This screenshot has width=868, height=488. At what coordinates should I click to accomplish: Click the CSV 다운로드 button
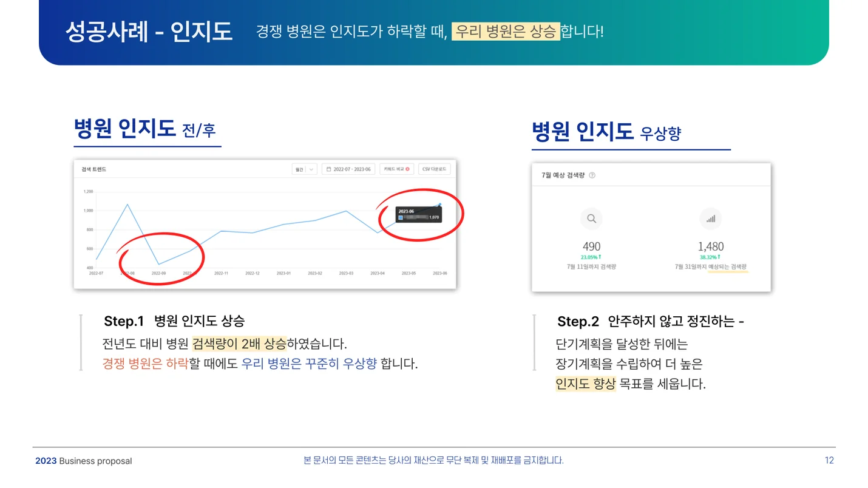434,169
